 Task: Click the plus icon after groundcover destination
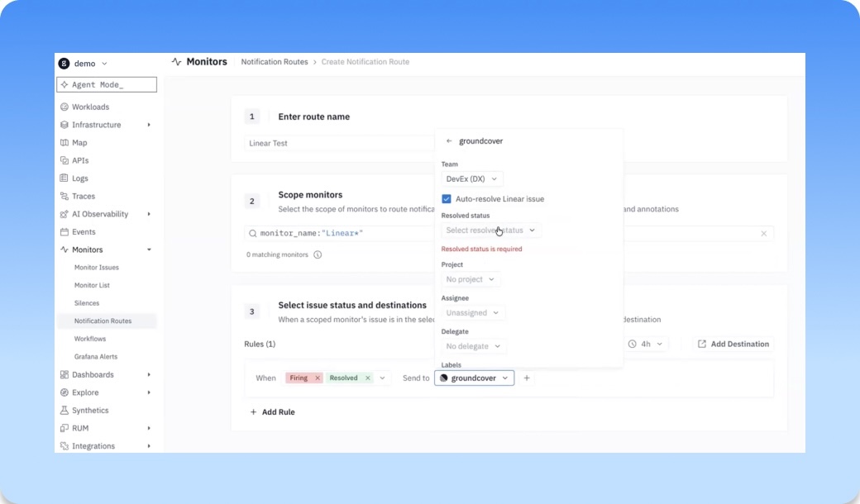[x=527, y=378]
